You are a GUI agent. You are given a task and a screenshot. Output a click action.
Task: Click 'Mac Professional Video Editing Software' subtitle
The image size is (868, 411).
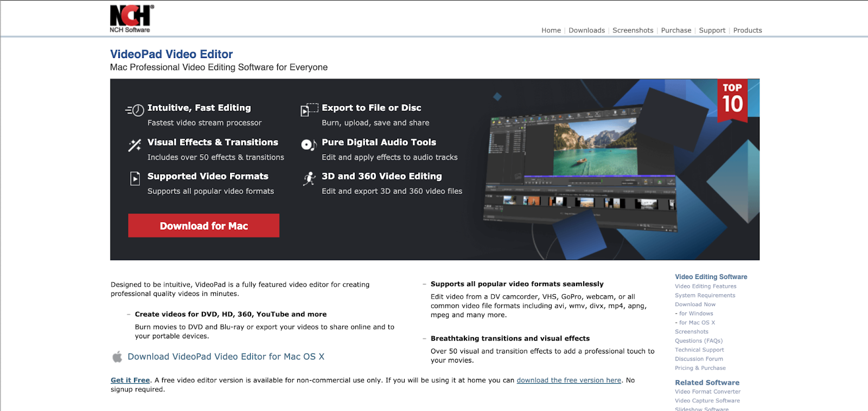219,67
